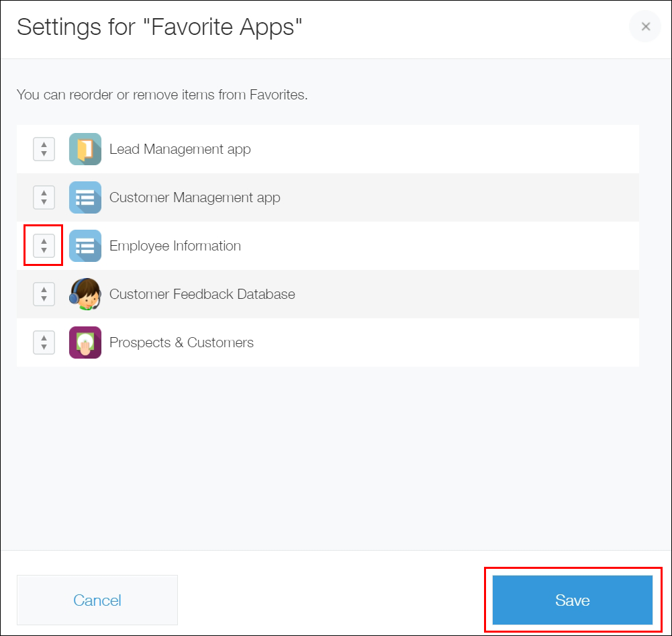Image resolution: width=672 pixels, height=636 pixels.
Task: Move Employee Information down one position
Action: point(44,250)
